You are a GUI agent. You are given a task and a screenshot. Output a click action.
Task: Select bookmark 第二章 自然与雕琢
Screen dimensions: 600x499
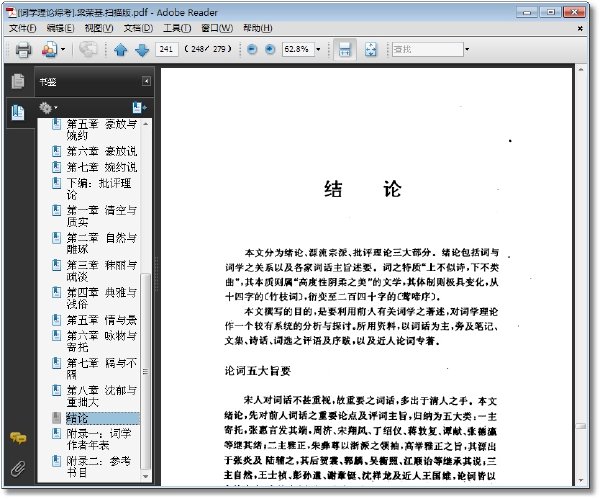[101, 243]
